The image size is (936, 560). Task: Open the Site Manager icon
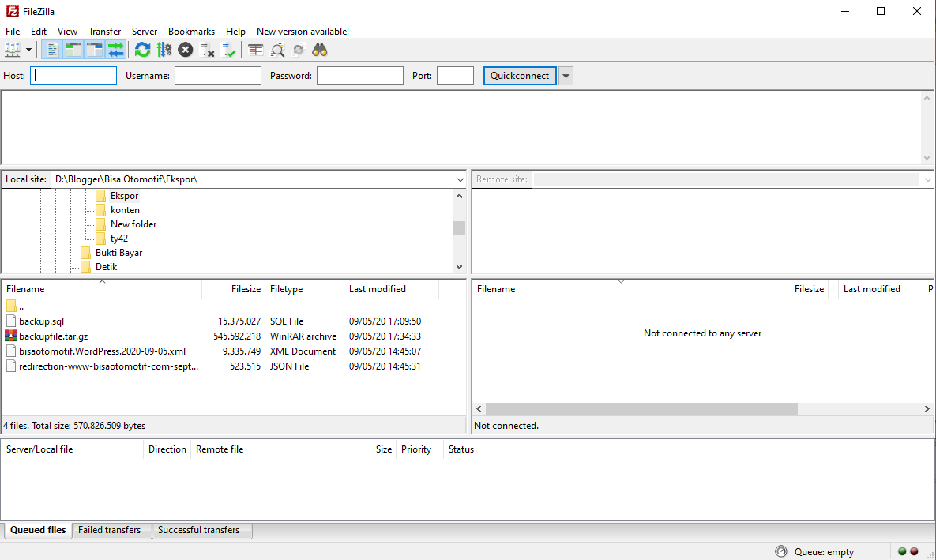click(13, 50)
